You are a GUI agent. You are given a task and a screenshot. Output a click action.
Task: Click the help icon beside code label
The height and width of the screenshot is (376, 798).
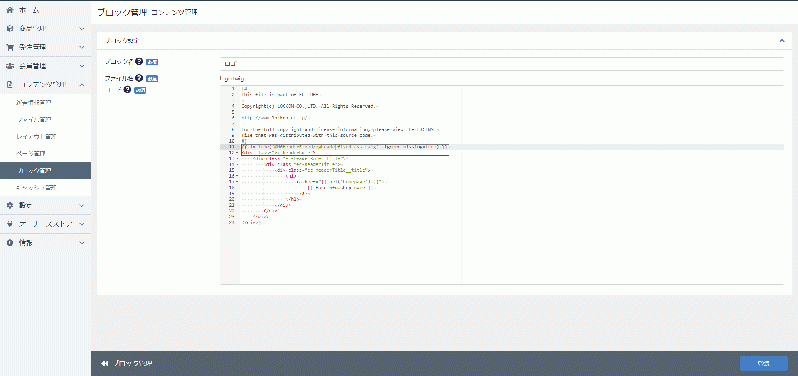[127, 90]
